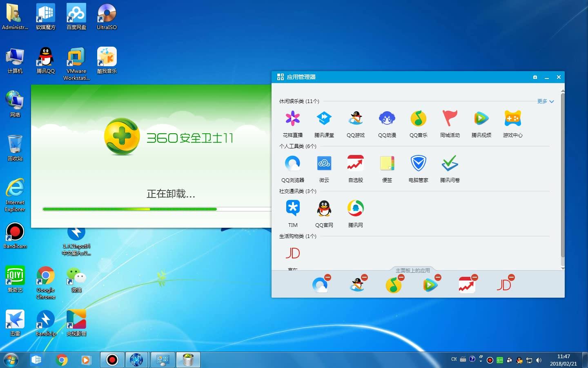The image size is (588, 368).
Task: Select the 迅雷 desktop shortcut
Action: tap(15, 323)
